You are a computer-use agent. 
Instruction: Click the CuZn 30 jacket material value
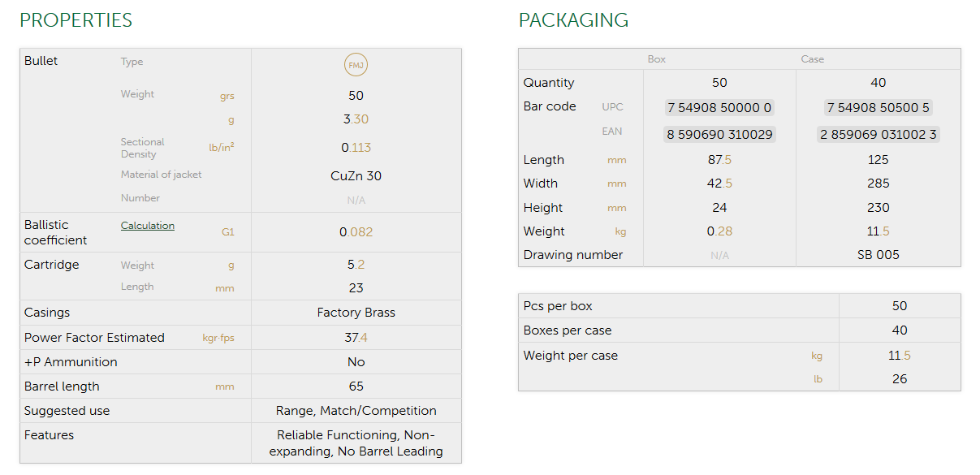356,175
